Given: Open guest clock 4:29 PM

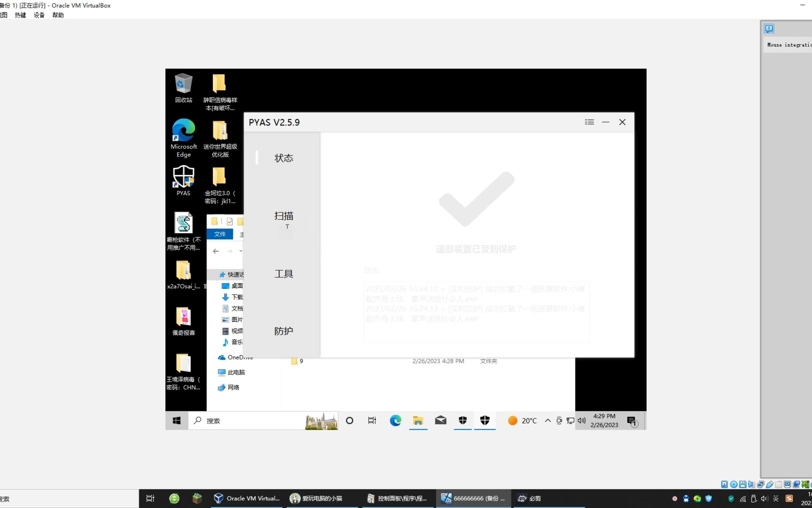Looking at the screenshot, I should (604, 421).
